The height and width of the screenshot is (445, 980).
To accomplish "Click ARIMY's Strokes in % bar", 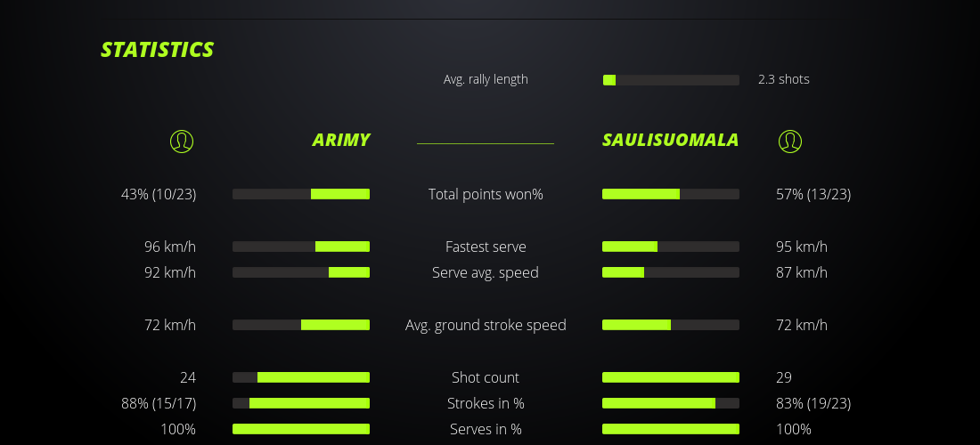I will (x=301, y=403).
